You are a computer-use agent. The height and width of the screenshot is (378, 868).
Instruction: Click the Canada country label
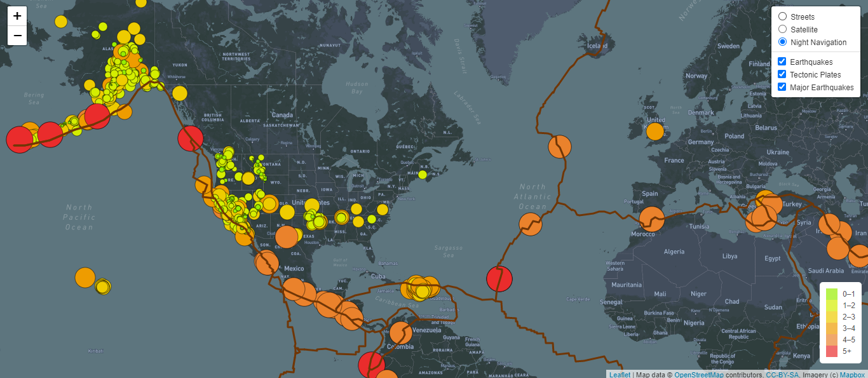(282, 115)
